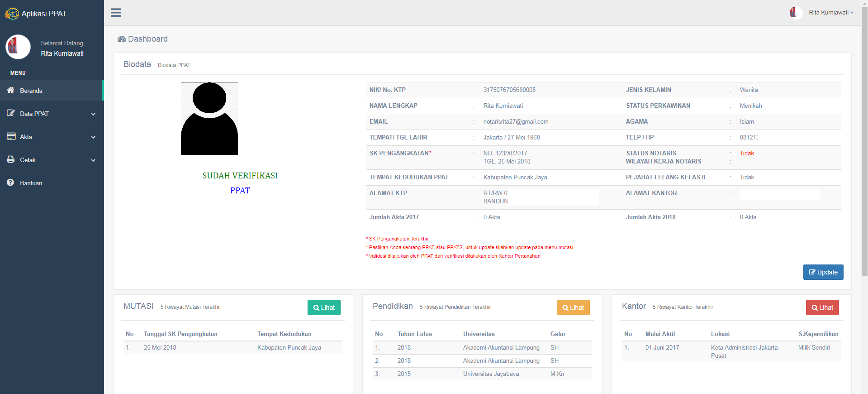
Task: Click the biodata profile photo placeholder
Action: point(209,119)
